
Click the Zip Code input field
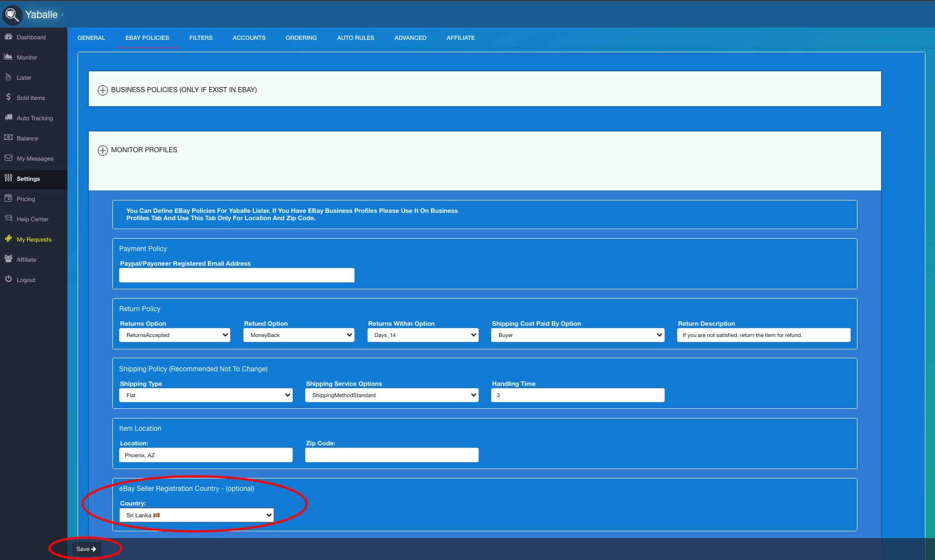(392, 455)
